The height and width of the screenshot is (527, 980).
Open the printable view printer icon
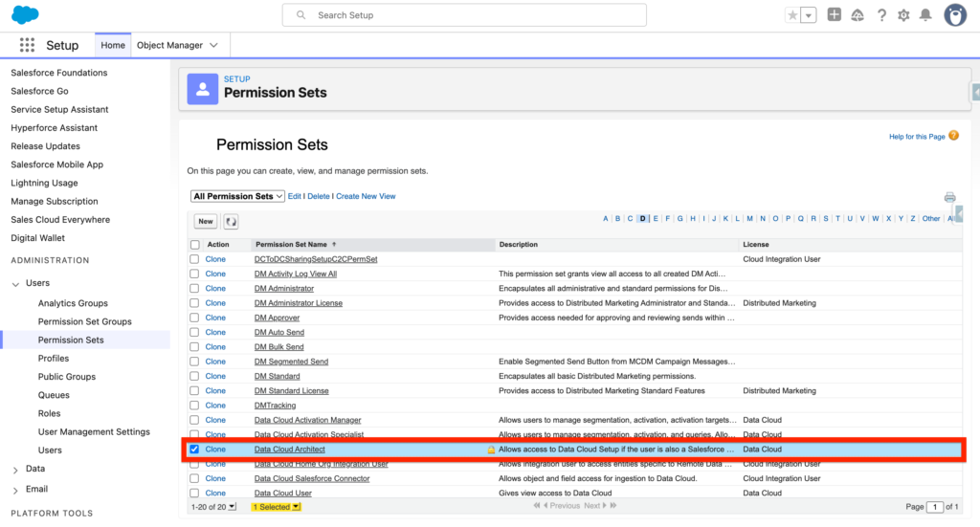tap(949, 198)
